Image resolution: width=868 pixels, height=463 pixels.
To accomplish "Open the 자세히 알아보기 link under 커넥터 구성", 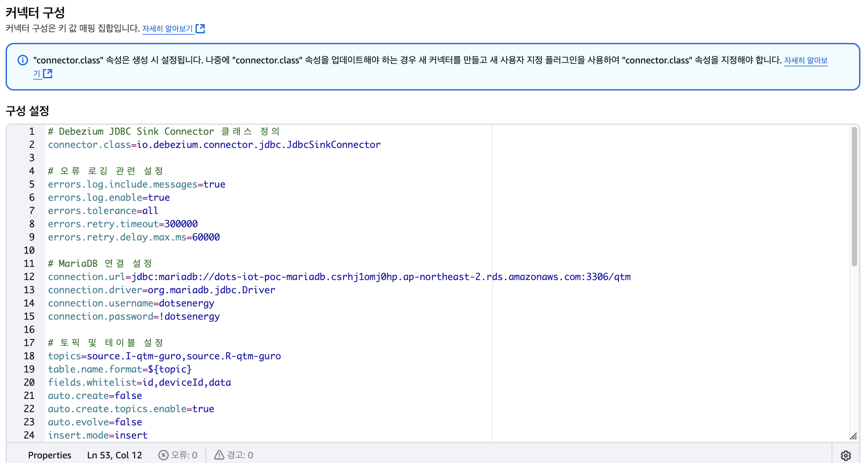I will point(167,29).
